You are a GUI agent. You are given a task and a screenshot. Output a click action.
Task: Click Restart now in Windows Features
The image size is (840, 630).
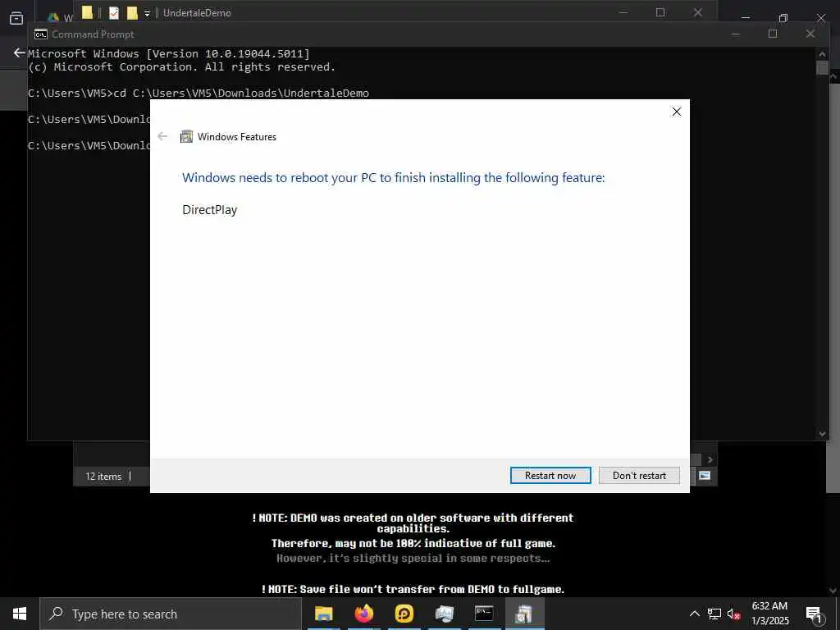550,476
